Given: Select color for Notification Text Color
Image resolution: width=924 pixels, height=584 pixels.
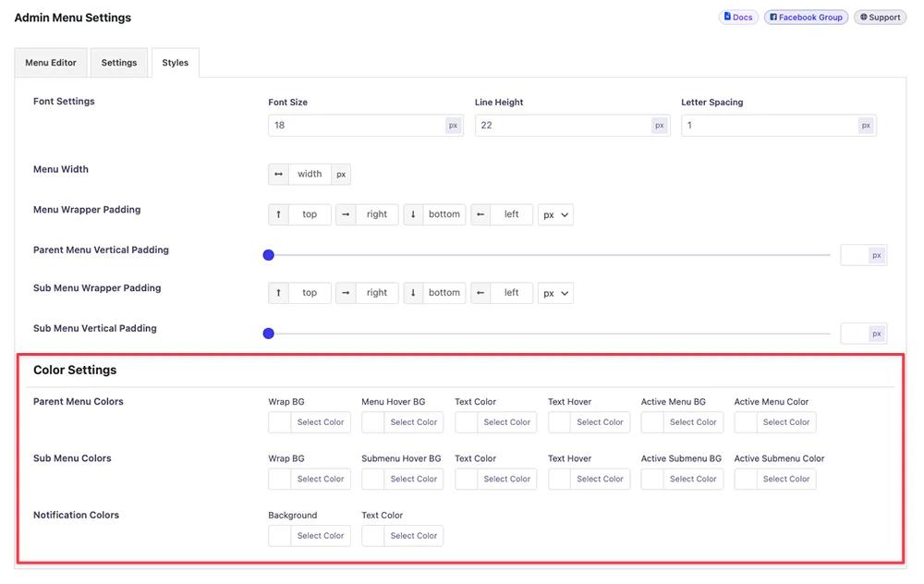Looking at the screenshot, I should (x=403, y=536).
